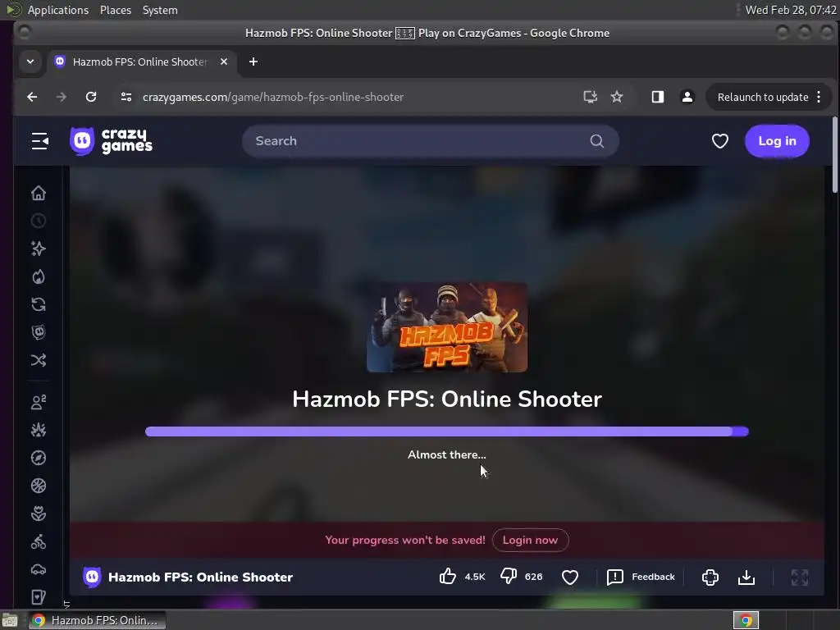Click the CrazyGames logo
This screenshot has width=840, height=630.
pyautogui.click(x=111, y=141)
